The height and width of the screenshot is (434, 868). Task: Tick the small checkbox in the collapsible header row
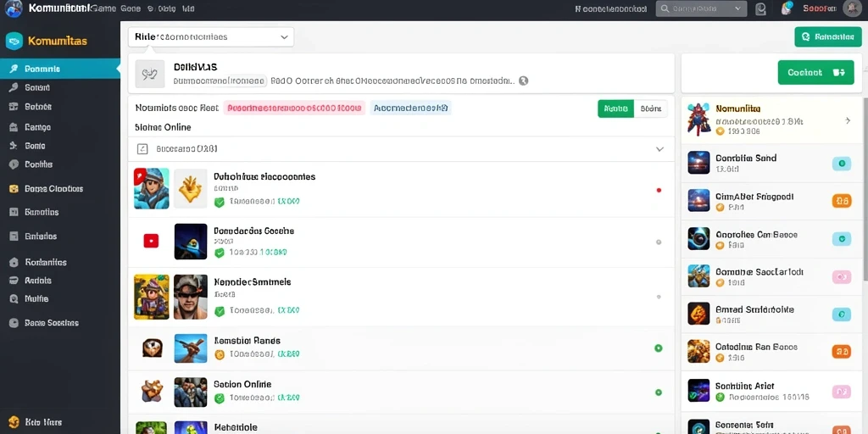pos(142,149)
